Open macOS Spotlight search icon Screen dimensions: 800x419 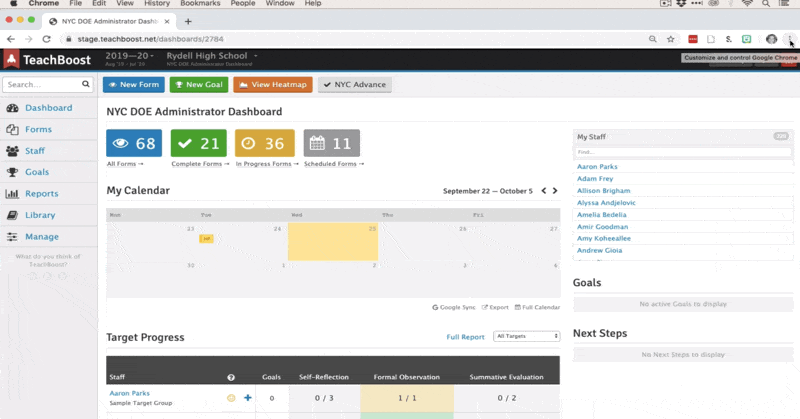coord(766,4)
